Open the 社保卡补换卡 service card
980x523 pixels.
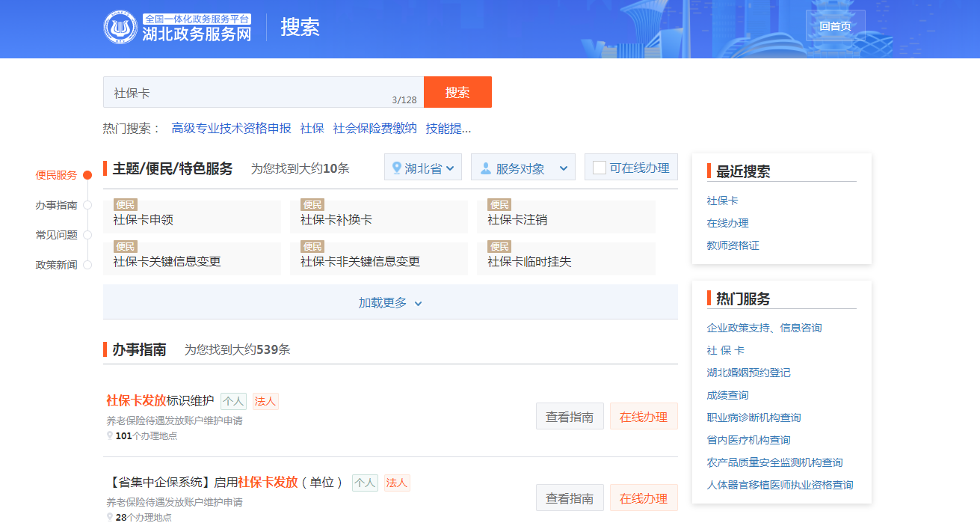click(x=336, y=220)
